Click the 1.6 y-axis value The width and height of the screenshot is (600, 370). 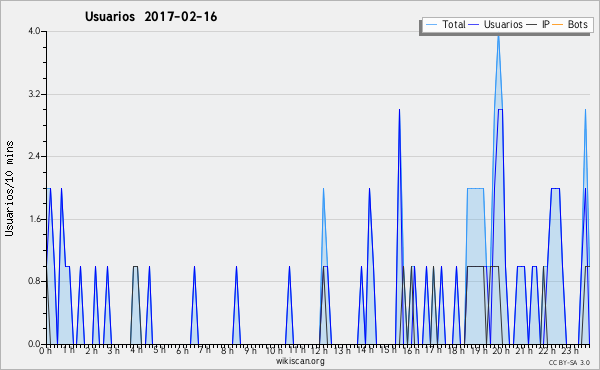pyautogui.click(x=34, y=219)
